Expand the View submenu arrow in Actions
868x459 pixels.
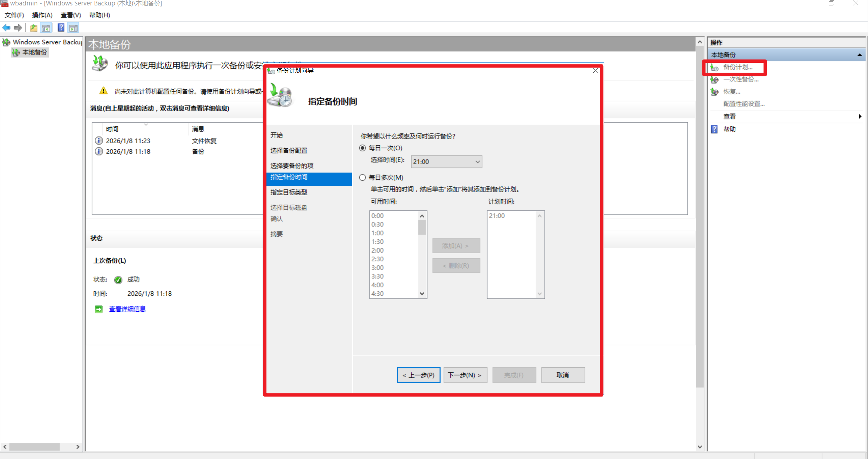click(x=860, y=116)
